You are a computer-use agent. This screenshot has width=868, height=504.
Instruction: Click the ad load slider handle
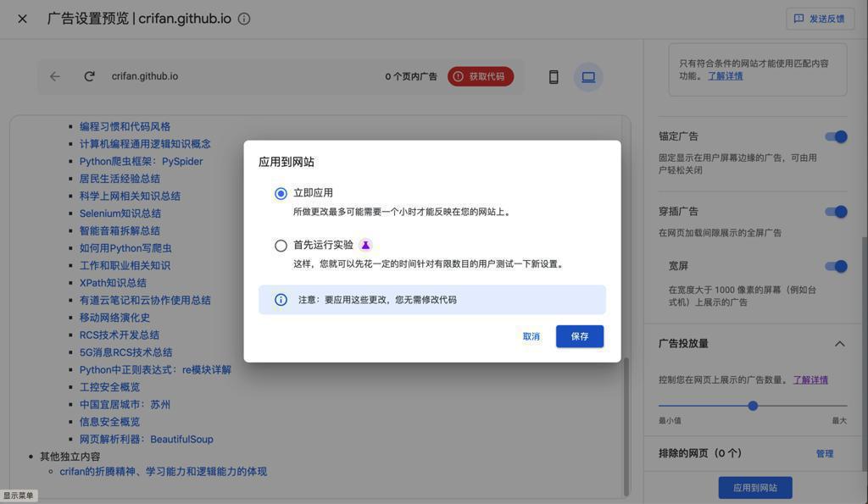753,406
